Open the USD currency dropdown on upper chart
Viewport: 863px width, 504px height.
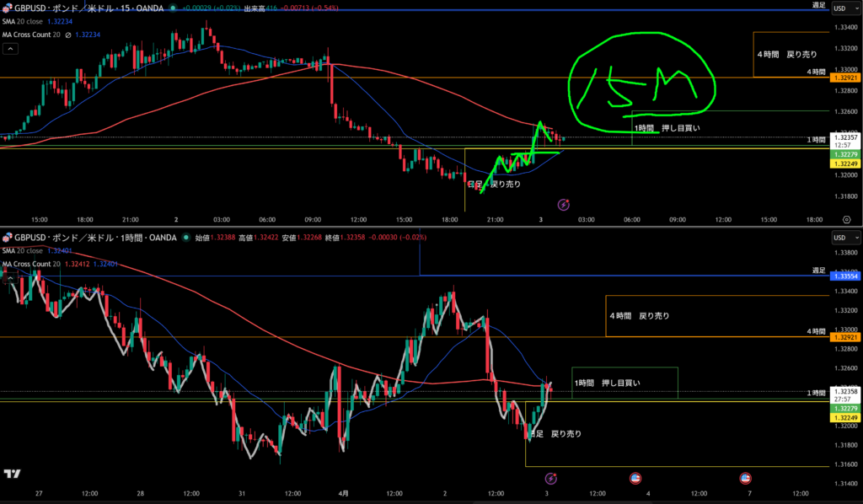pos(840,8)
